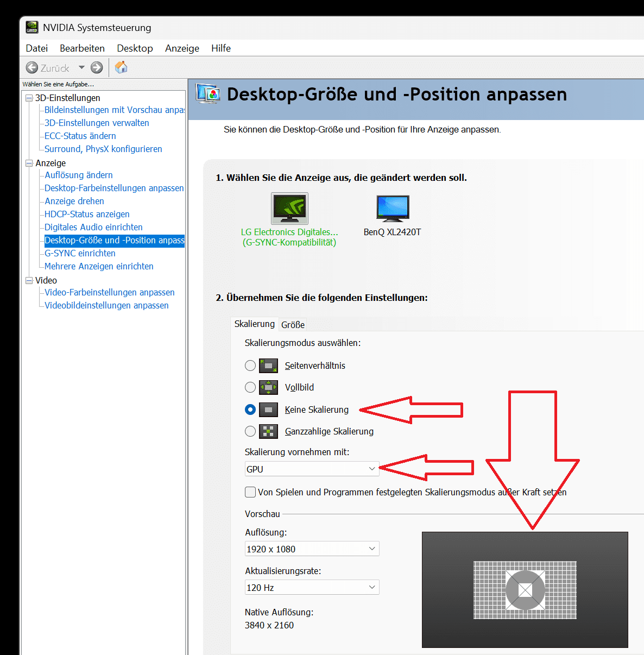Open the Datei menu
644x655 pixels.
pyautogui.click(x=37, y=48)
